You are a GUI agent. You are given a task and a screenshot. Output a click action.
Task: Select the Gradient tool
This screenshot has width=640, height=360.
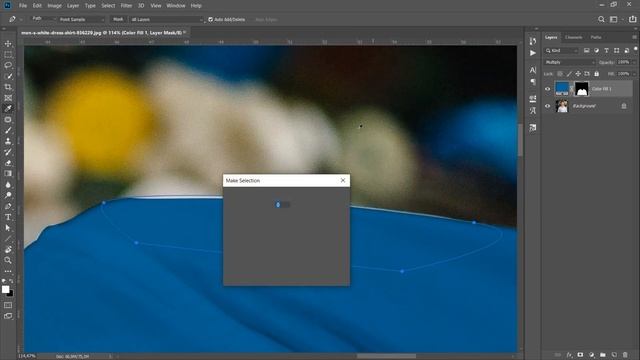pyautogui.click(x=8, y=173)
